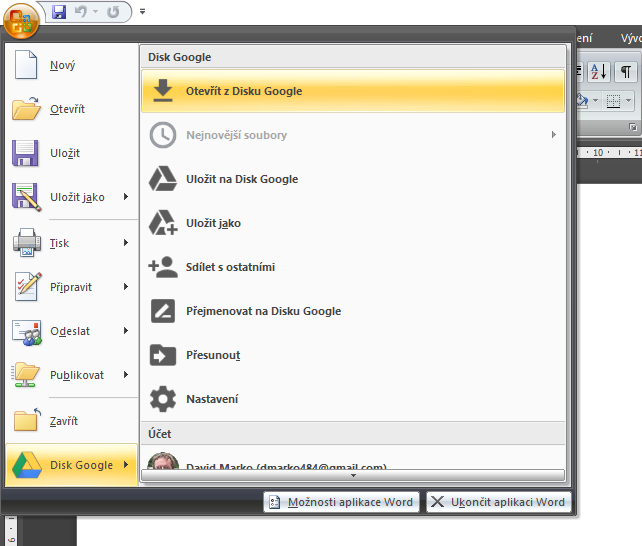642x546 pixels.
Task: Choose Uložit na Disk Google
Action: point(353,179)
